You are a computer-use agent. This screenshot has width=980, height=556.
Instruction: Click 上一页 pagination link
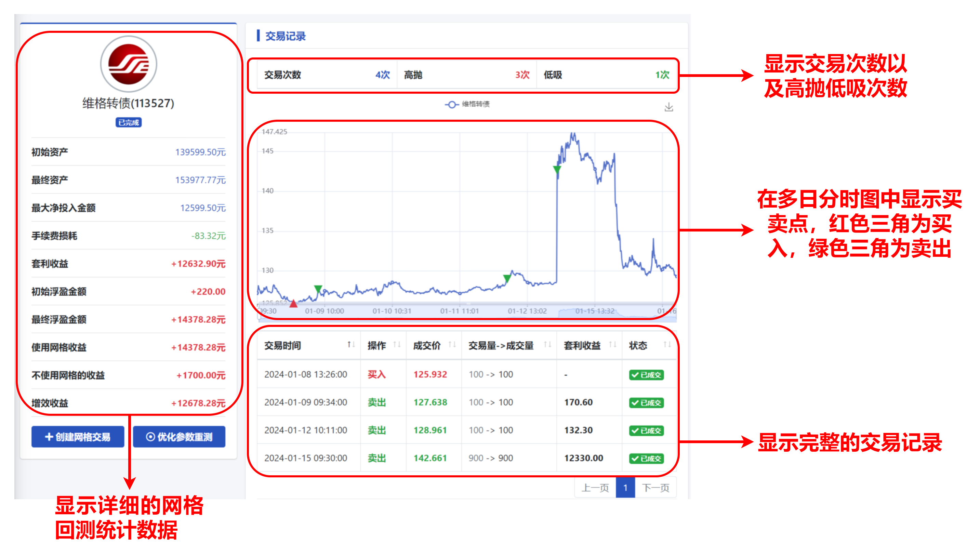point(595,488)
